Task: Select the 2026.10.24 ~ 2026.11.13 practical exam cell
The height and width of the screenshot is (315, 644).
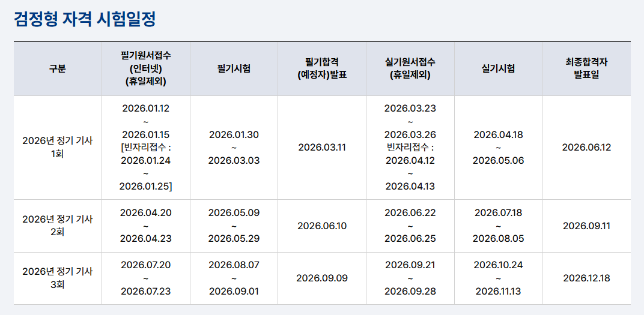Action: click(x=498, y=278)
